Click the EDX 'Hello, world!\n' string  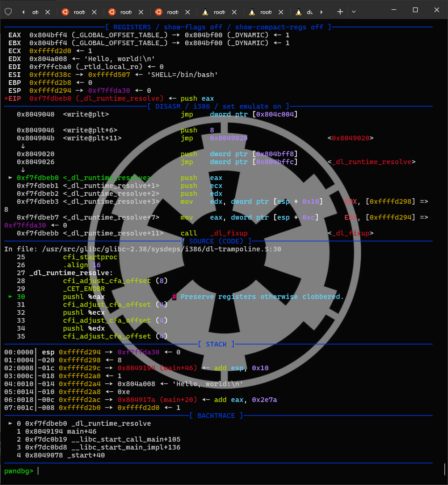[119, 59]
